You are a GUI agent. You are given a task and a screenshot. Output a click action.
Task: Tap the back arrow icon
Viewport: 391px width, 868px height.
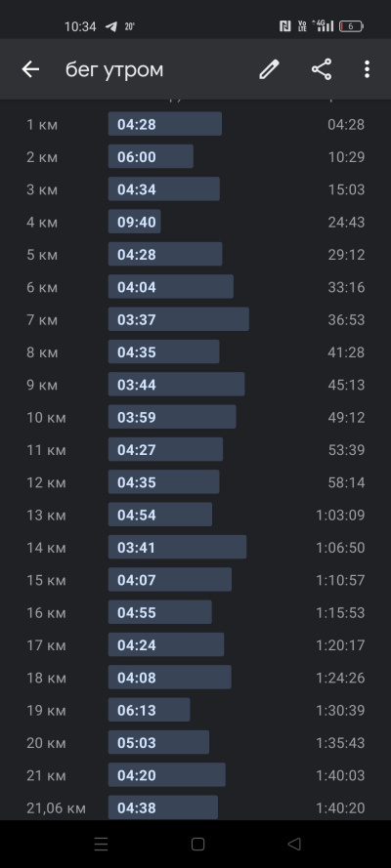click(x=30, y=69)
